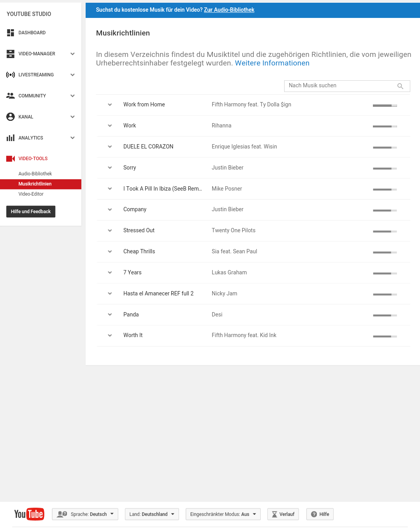Click artist Desi in the Panda row
The width and height of the screenshot is (420, 530).
point(217,314)
